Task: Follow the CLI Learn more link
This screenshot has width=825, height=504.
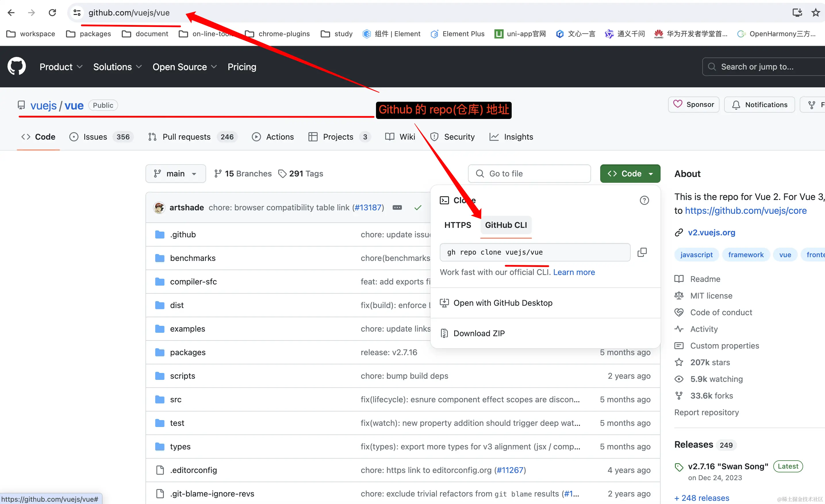Action: pos(574,272)
